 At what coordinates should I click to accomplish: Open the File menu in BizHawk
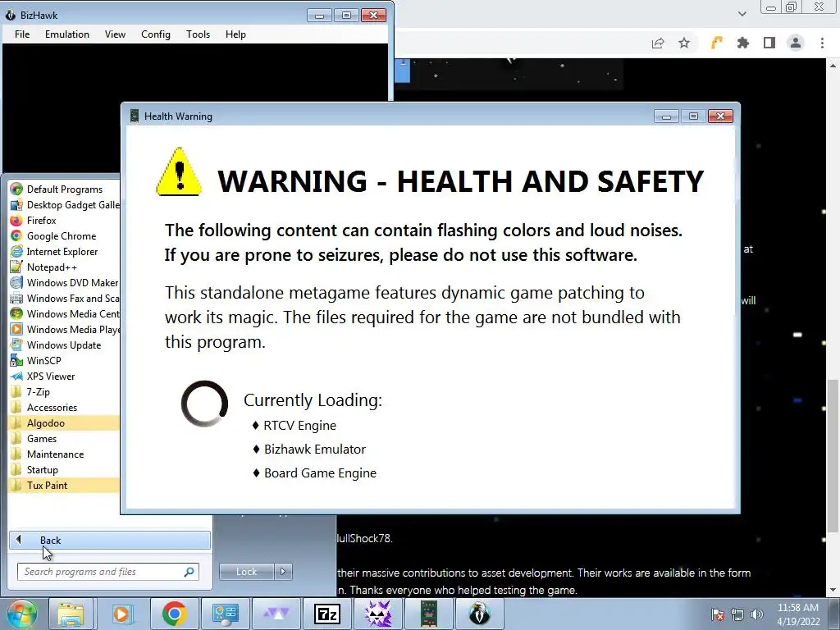[22, 34]
